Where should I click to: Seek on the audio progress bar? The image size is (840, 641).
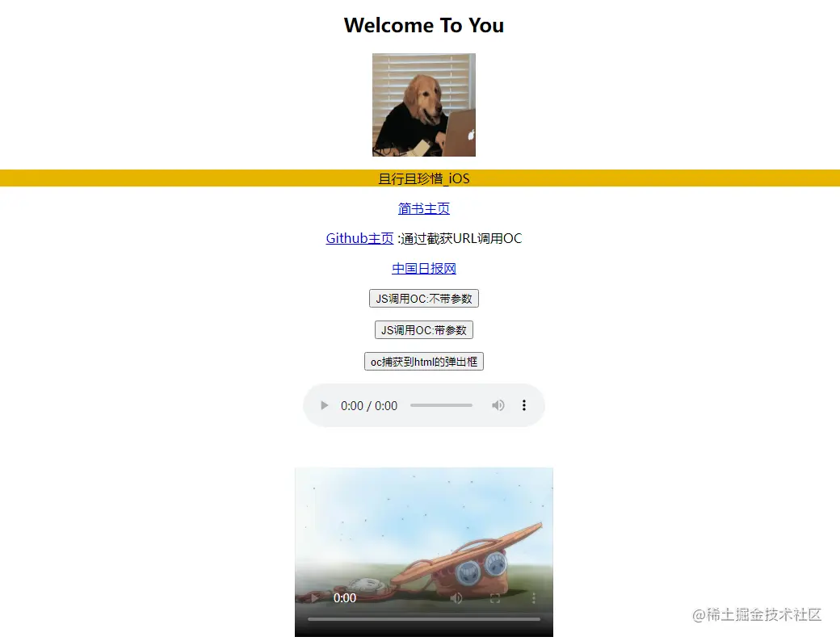click(x=442, y=405)
